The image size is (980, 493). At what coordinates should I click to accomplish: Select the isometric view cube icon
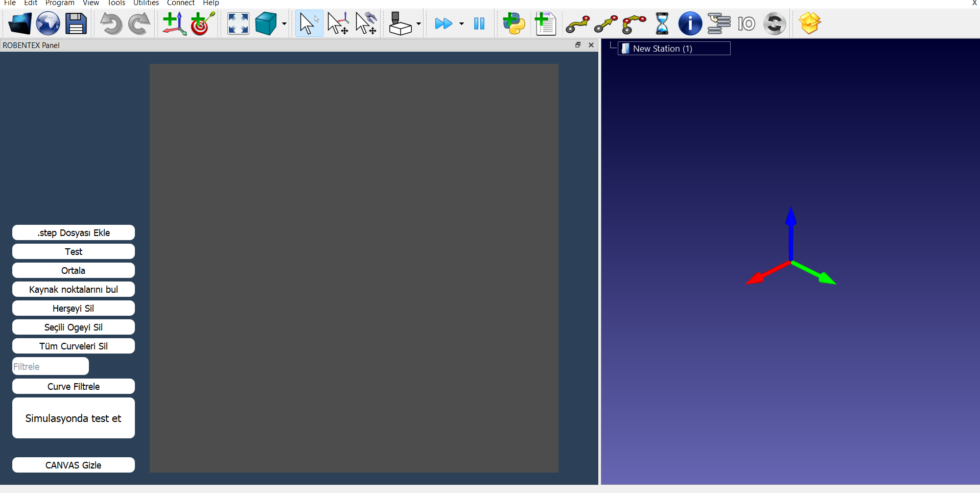[266, 24]
